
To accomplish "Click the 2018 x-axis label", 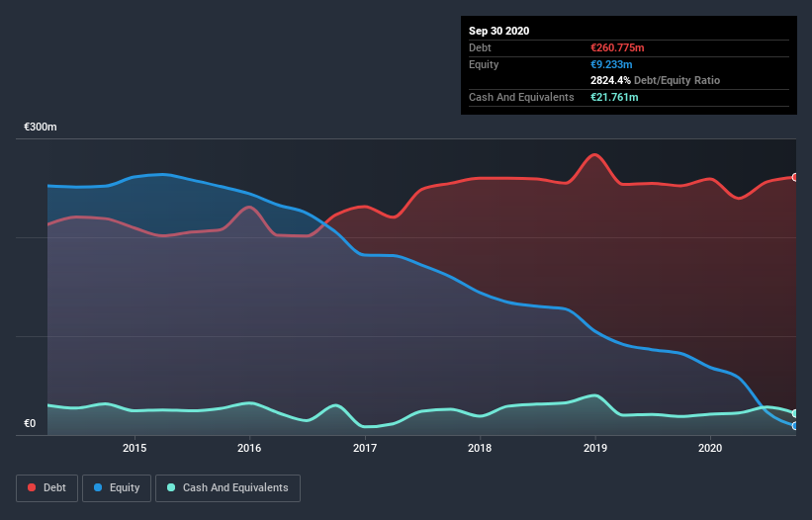I will (480, 448).
